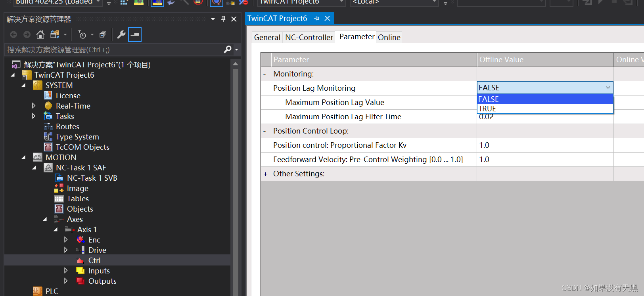Click the Collapse All icon

click(x=103, y=34)
